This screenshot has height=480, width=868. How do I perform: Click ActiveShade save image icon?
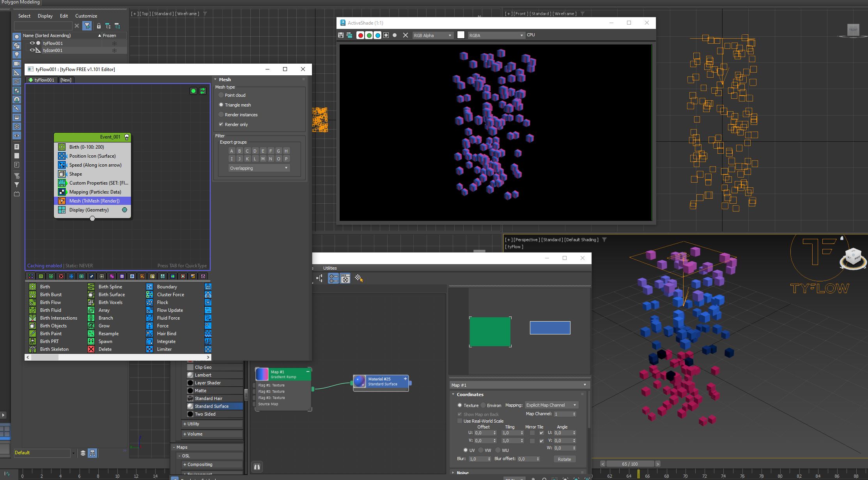coord(341,35)
